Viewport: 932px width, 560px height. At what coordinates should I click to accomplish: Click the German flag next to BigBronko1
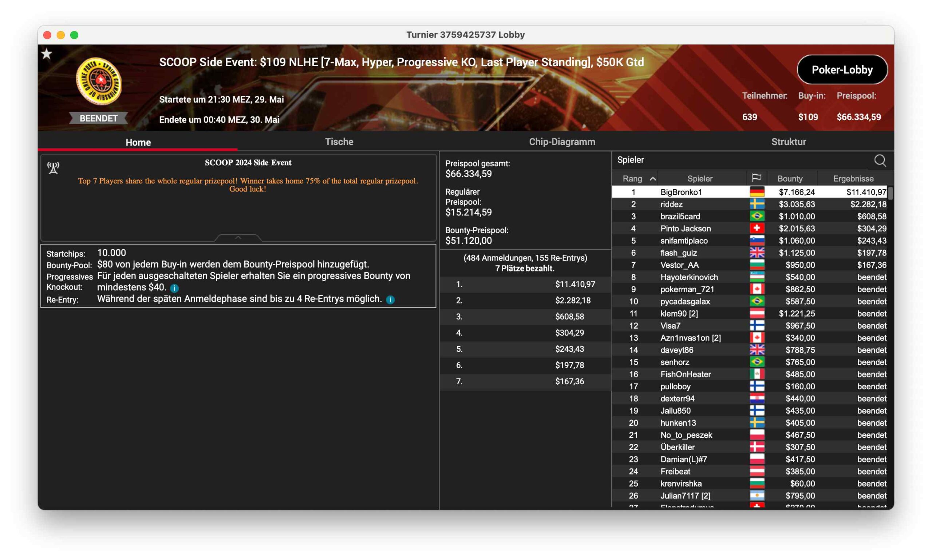click(757, 192)
